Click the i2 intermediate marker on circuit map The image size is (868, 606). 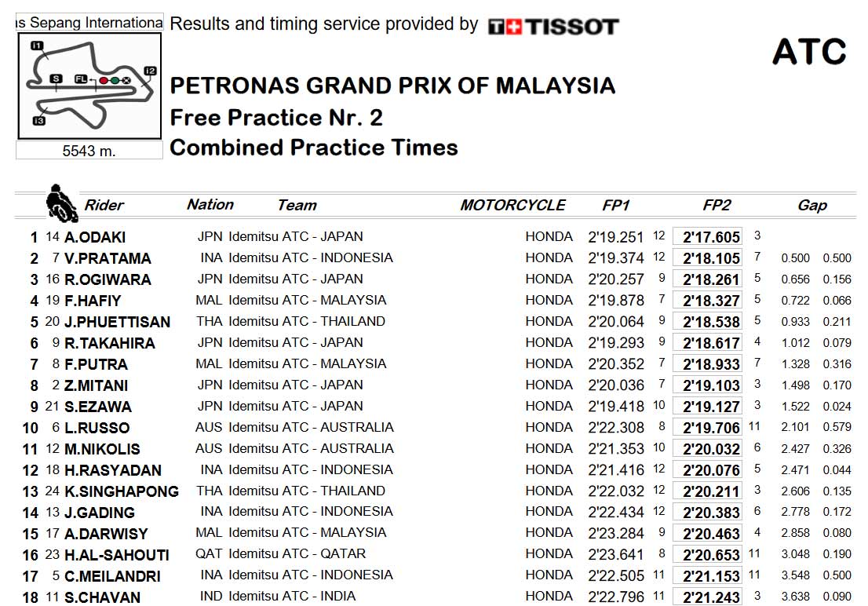(x=150, y=71)
